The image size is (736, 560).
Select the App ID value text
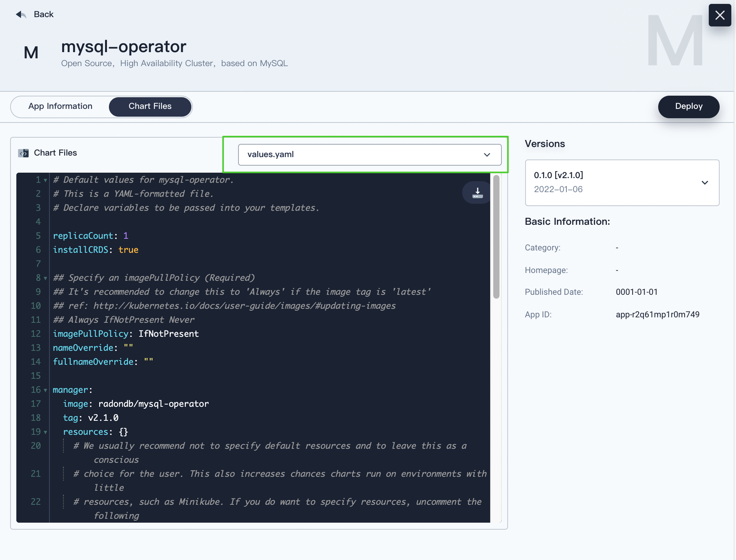[x=657, y=314]
